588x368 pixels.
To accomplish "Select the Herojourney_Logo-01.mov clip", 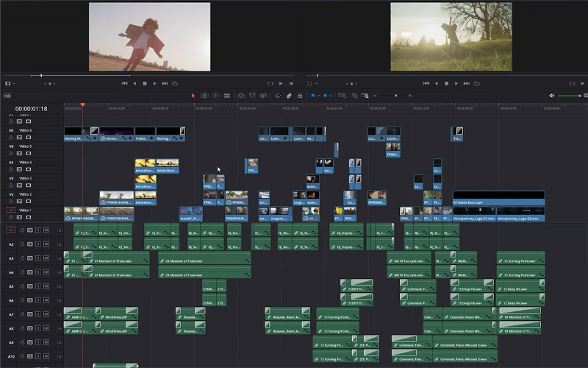I will click(474, 214).
